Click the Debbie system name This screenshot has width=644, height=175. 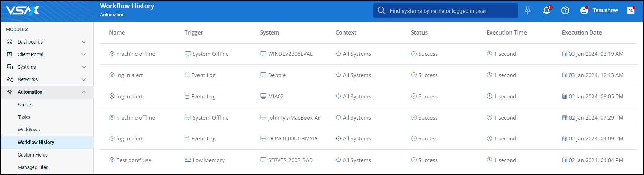pyautogui.click(x=277, y=75)
